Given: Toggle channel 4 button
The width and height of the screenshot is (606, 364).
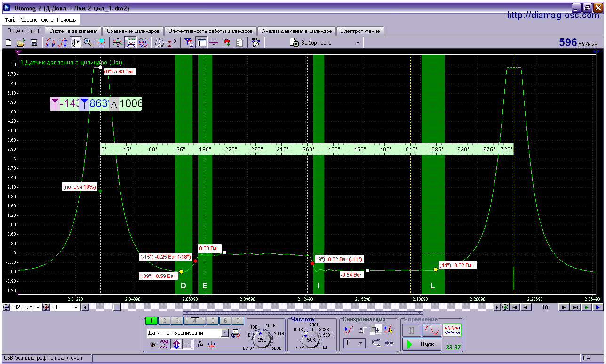Looking at the screenshot, I should [x=194, y=321].
